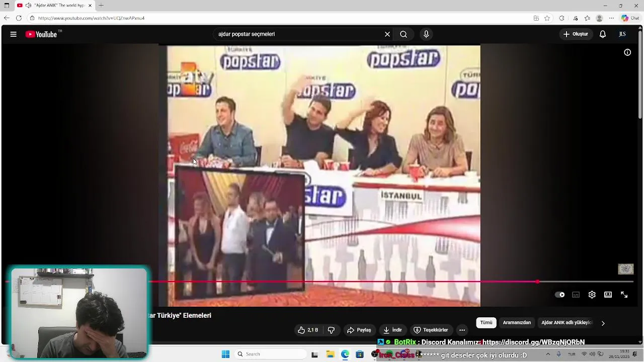Switch TUR keyboard language indicator
644x362 pixels.
[572, 354]
